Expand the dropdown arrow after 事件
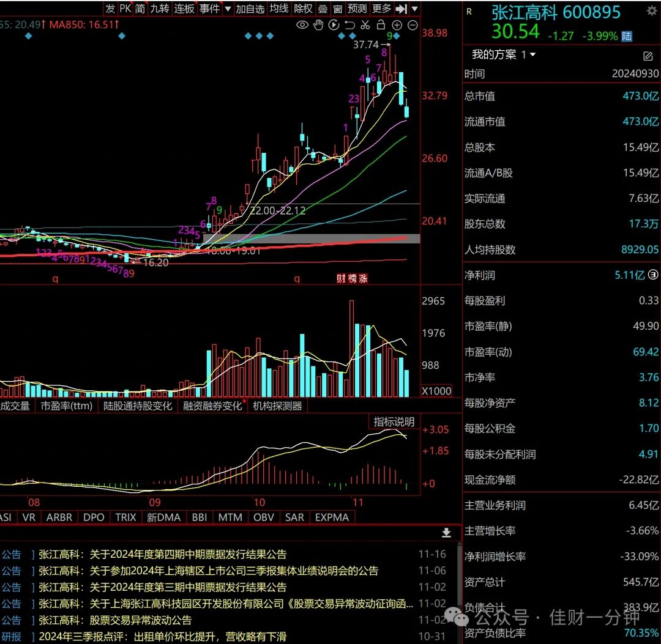This screenshot has height=644, width=661. click(228, 9)
